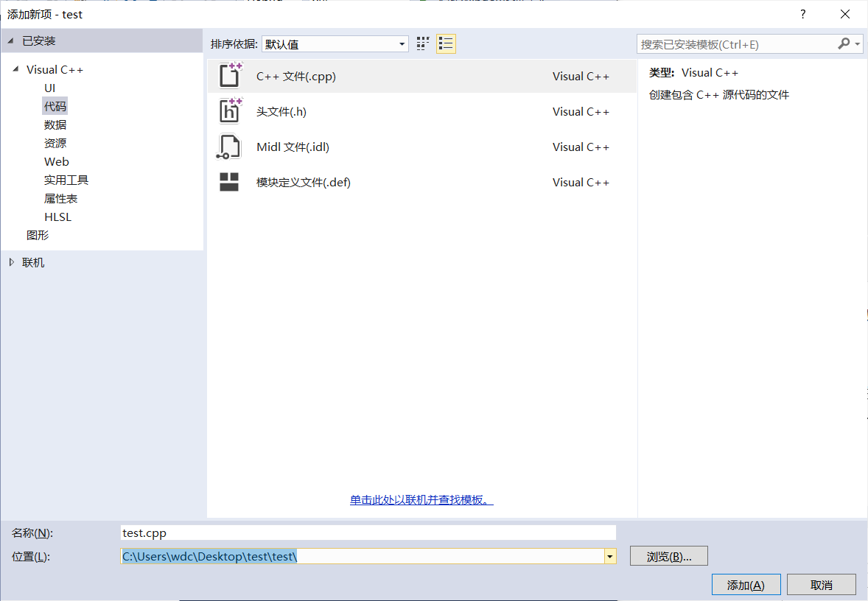Viewport: 868px width, 601px height.
Task: Open link 单击此处以联机并查找模板
Action: (x=421, y=499)
